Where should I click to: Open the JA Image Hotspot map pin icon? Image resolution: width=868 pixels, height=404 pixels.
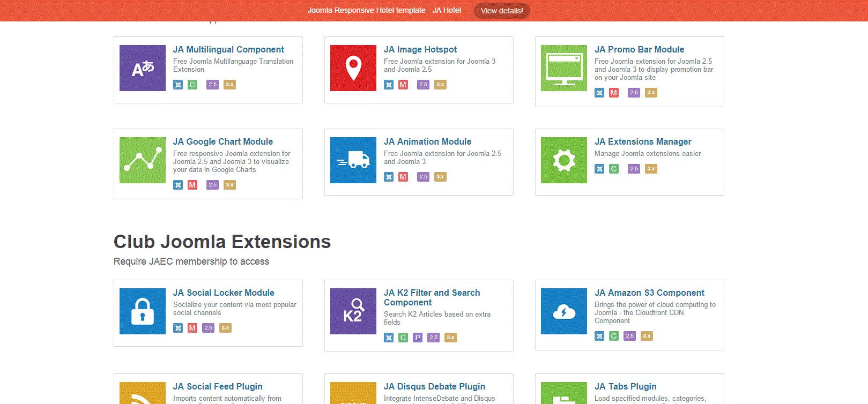[x=353, y=68]
